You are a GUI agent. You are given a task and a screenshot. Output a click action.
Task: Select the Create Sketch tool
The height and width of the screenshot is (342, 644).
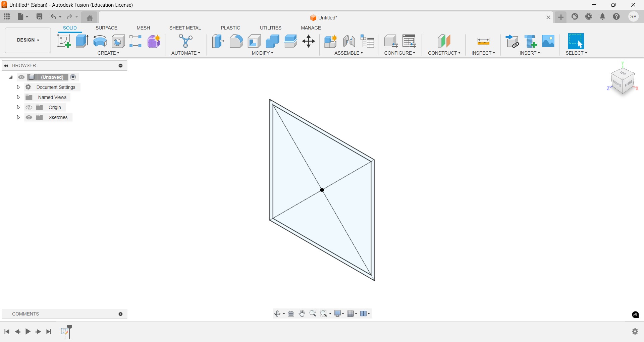tap(64, 41)
